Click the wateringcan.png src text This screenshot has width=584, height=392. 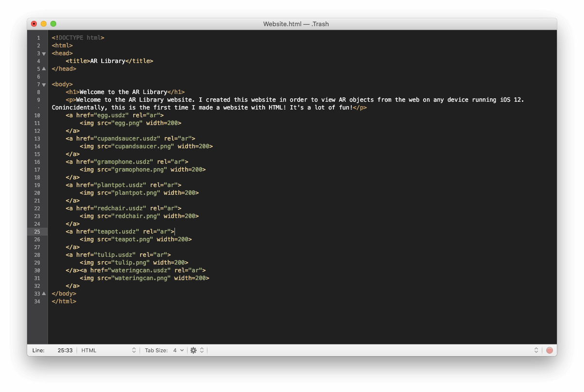(142, 278)
